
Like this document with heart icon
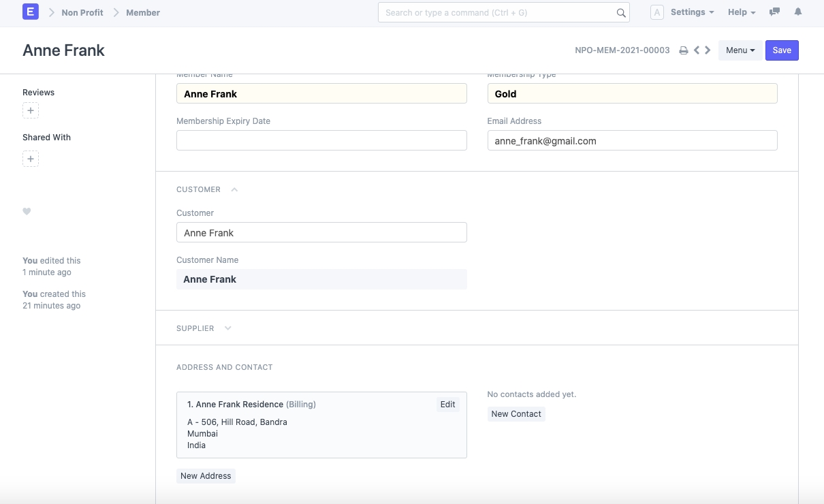27,212
